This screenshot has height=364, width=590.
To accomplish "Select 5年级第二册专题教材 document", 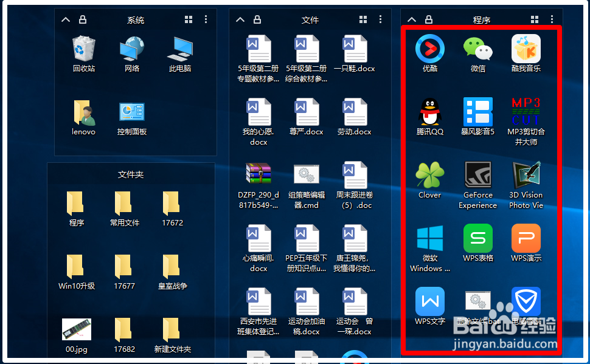I will point(258,49).
